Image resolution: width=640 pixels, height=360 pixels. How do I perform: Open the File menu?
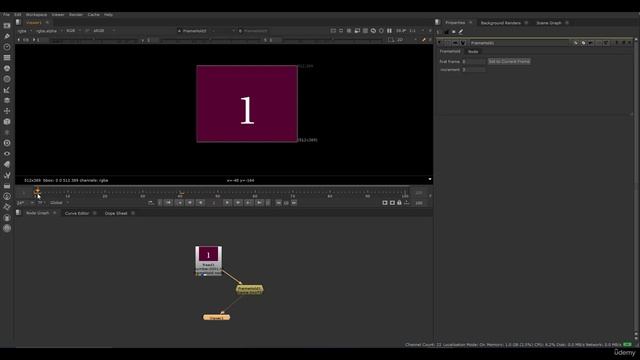point(6,15)
